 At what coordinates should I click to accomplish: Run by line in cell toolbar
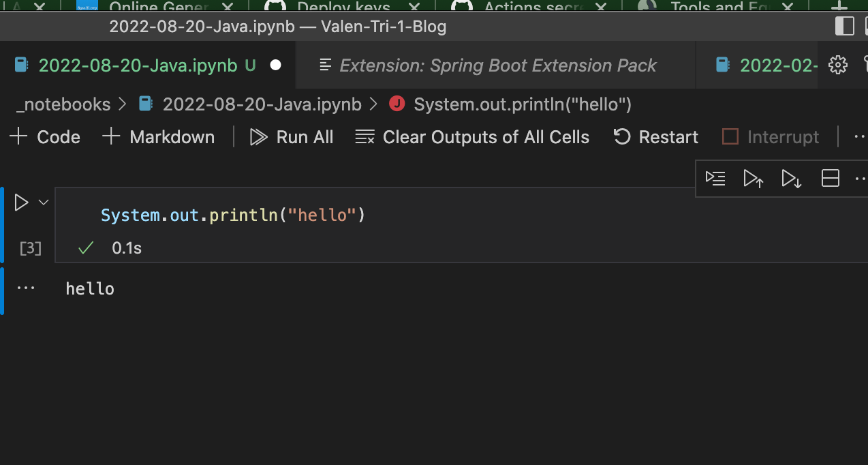pyautogui.click(x=715, y=179)
